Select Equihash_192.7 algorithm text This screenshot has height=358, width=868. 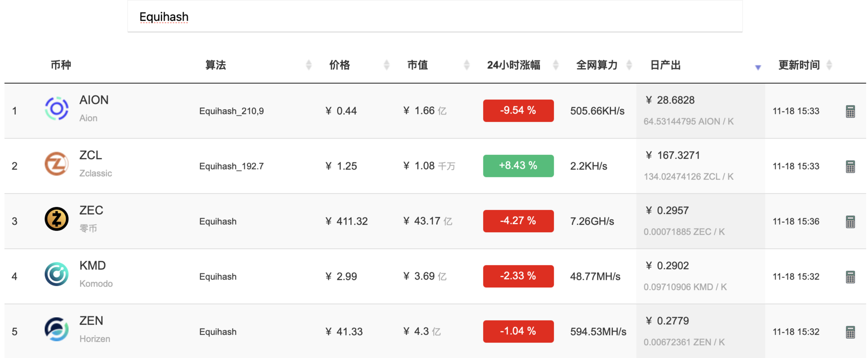pyautogui.click(x=231, y=167)
